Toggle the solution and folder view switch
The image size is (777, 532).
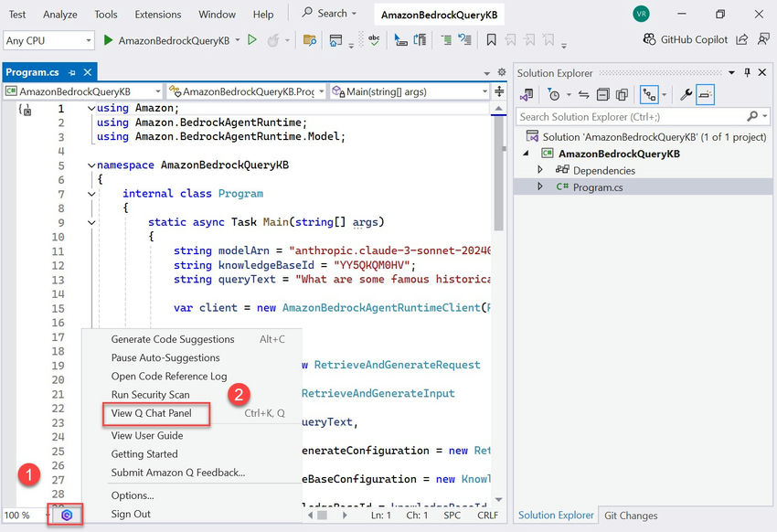tap(527, 94)
